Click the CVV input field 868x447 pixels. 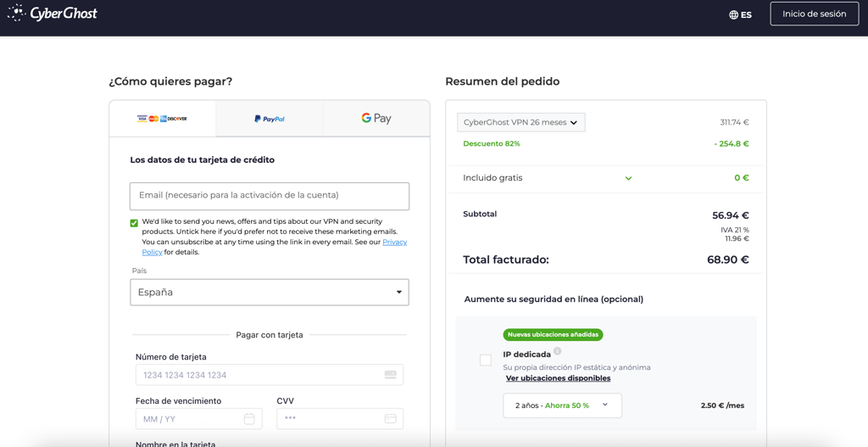[340, 419]
